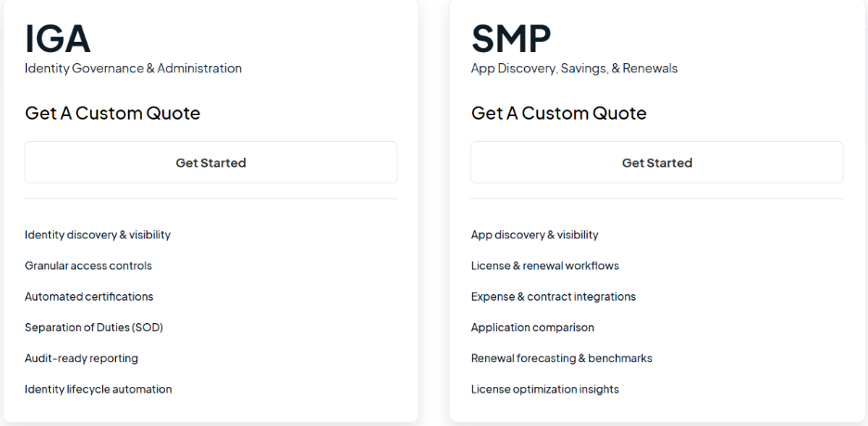
Task: Click Renewal forecasting & benchmarks feature
Action: (x=561, y=358)
